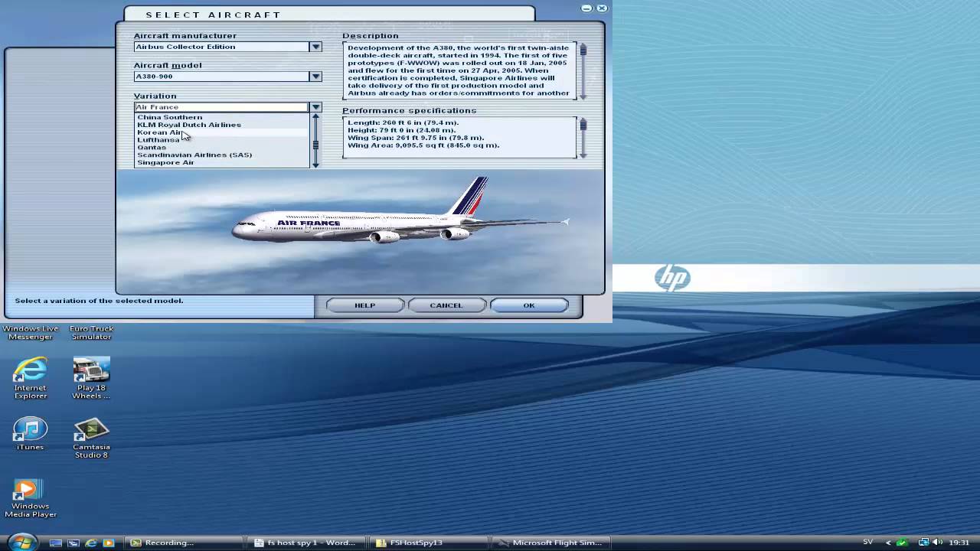
Task: Choose Korean Air from variation list
Action: pyautogui.click(x=160, y=132)
